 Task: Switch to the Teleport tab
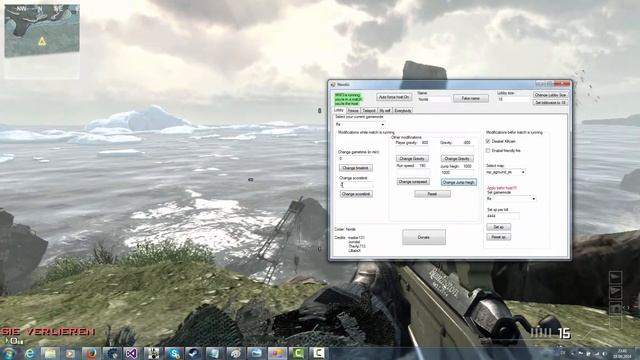pos(369,111)
